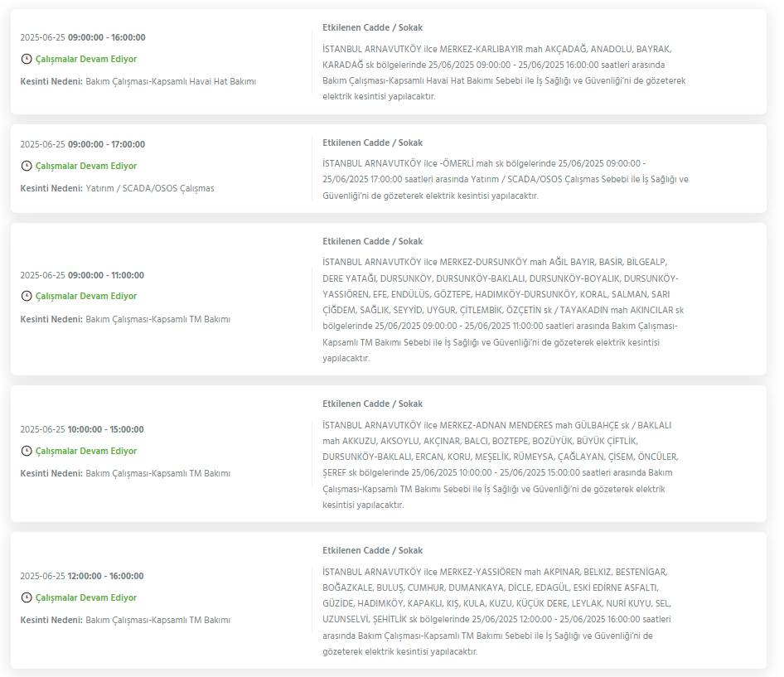Click the 2025-06-25 09:00:00 - 17:00:00 time range
The width and height of the screenshot is (784, 677).
83,144
